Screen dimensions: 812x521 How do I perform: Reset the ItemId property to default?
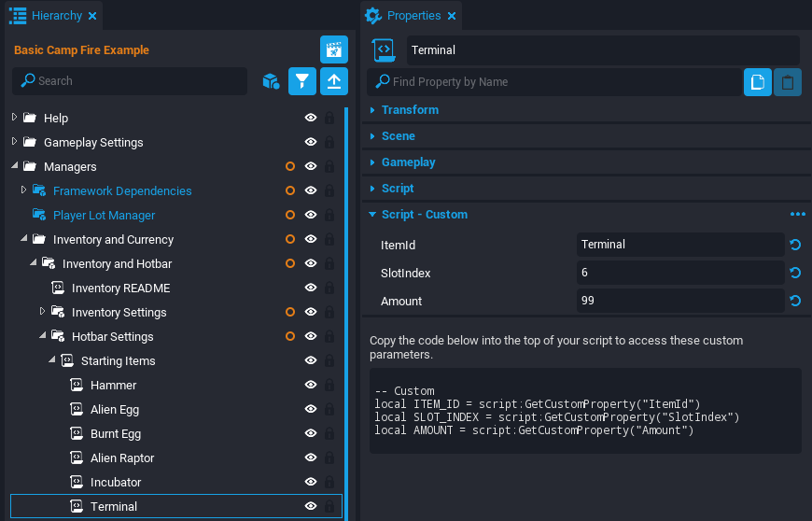795,245
